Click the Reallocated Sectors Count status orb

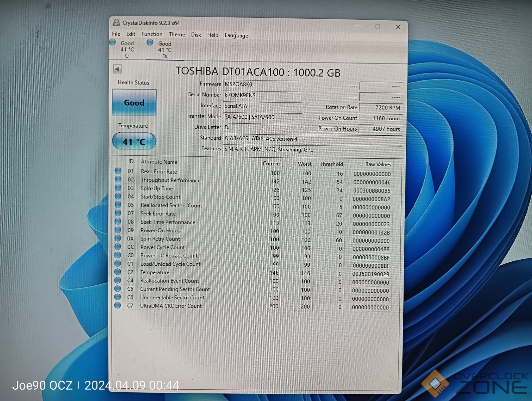[x=118, y=205]
